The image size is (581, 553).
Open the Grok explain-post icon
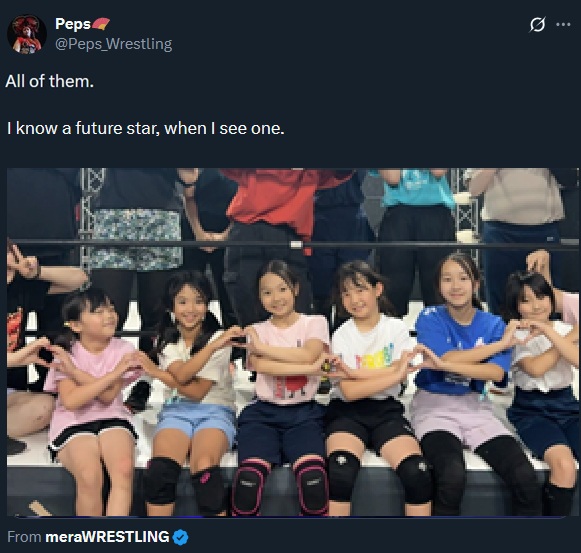click(537, 25)
